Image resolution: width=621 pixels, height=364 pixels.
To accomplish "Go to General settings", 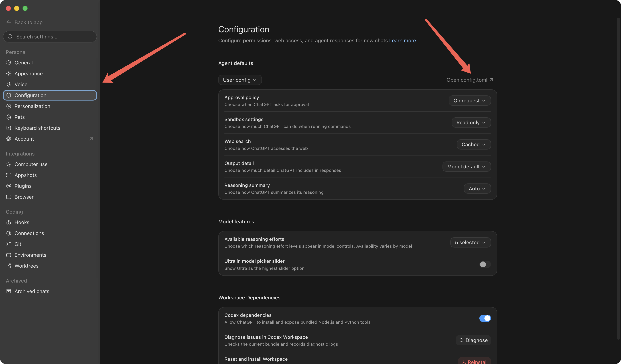I will (50, 63).
